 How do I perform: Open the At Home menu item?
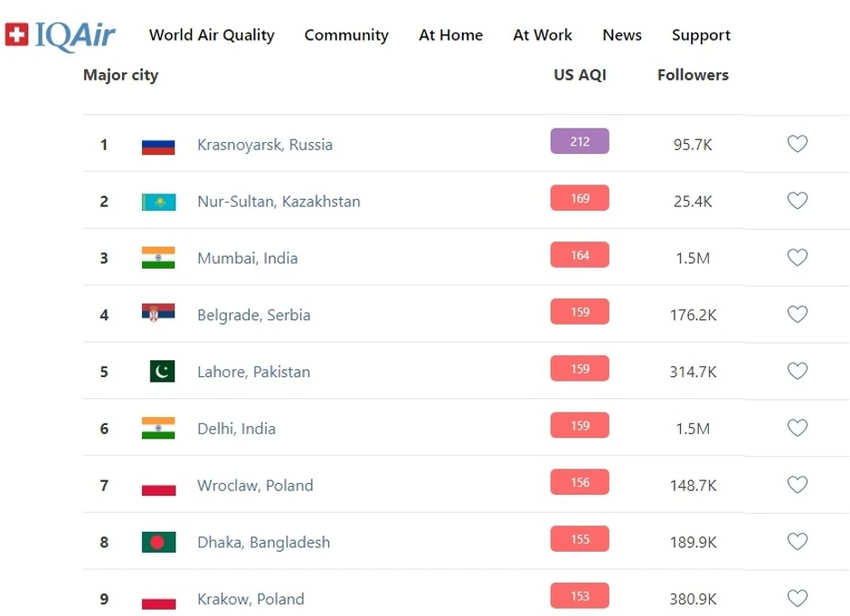click(x=450, y=35)
